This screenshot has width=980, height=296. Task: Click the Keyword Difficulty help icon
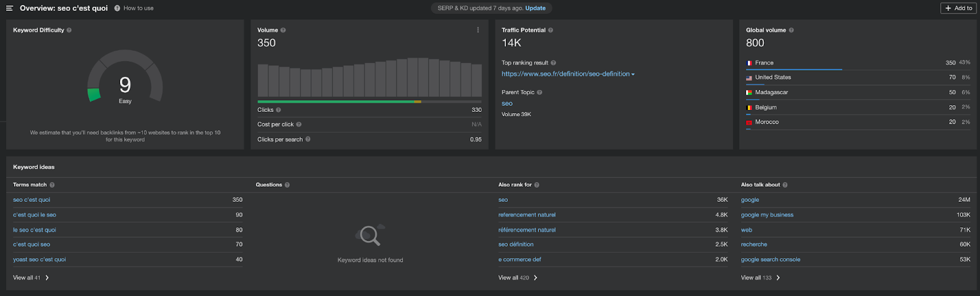coord(69,30)
